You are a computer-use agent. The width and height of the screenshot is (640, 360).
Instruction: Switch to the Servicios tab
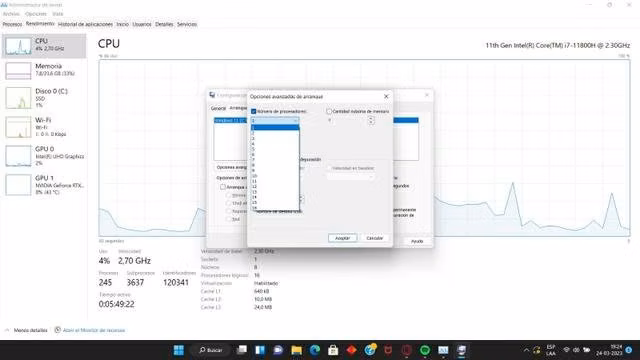(187, 24)
